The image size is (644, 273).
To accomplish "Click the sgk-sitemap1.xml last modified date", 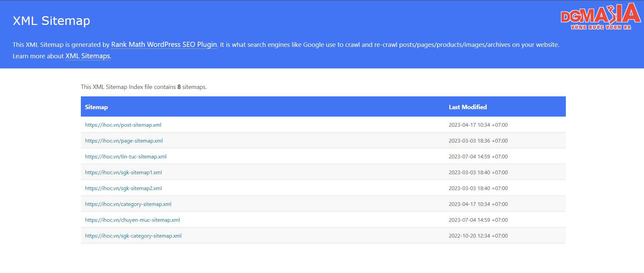I will coord(478,172).
